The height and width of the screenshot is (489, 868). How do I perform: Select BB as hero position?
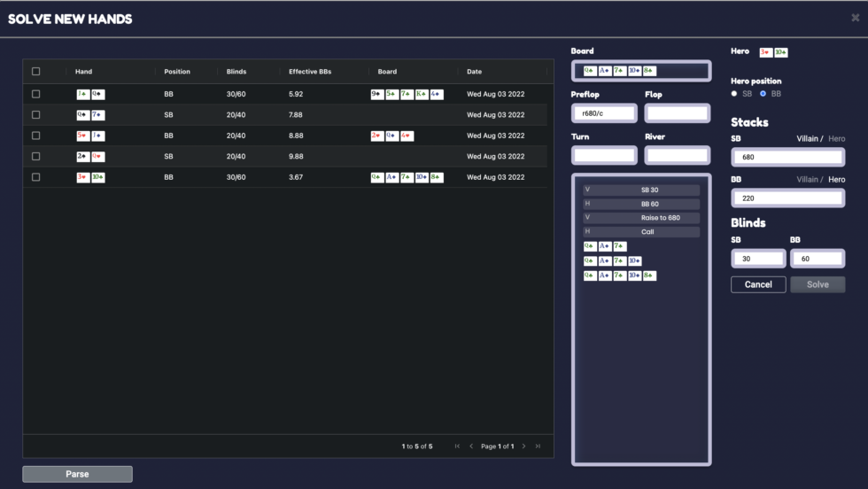[763, 93]
